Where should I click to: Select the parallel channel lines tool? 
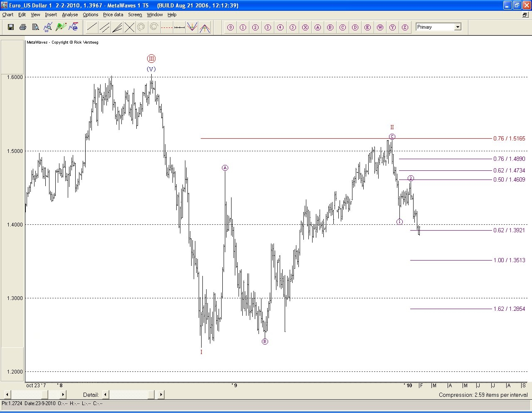104,27
